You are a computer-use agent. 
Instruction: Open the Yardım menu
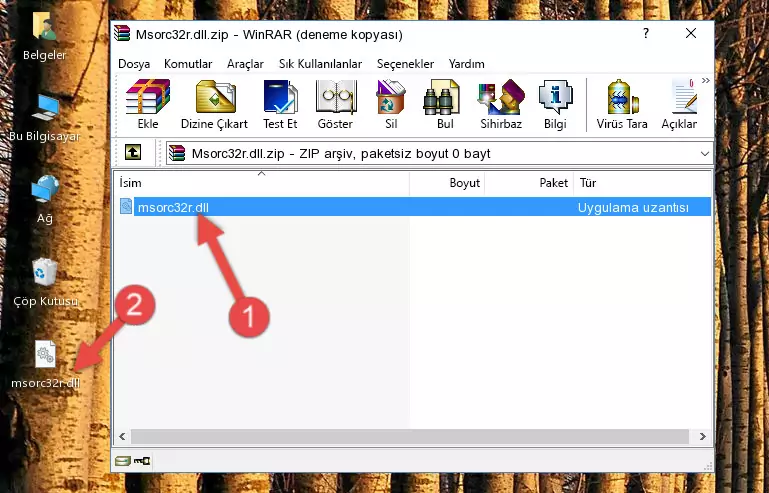point(466,64)
